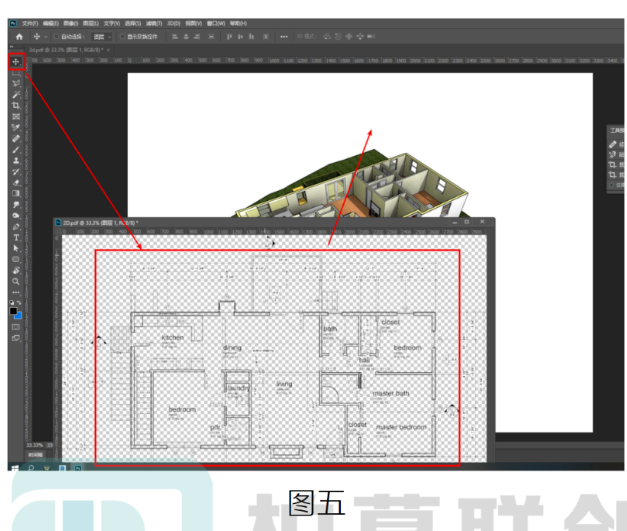Select the Dodge tool
The width and height of the screenshot is (627, 531).
[x=16, y=216]
